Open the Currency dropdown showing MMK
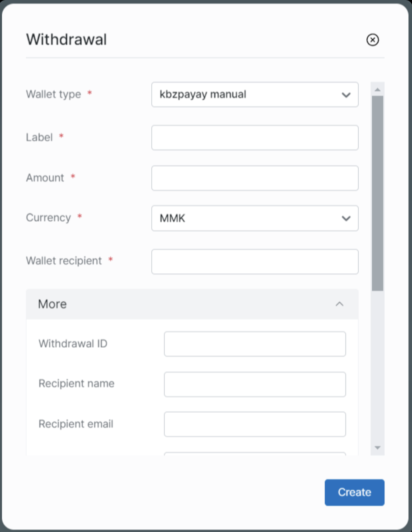The width and height of the screenshot is (412, 532). pyautogui.click(x=254, y=219)
